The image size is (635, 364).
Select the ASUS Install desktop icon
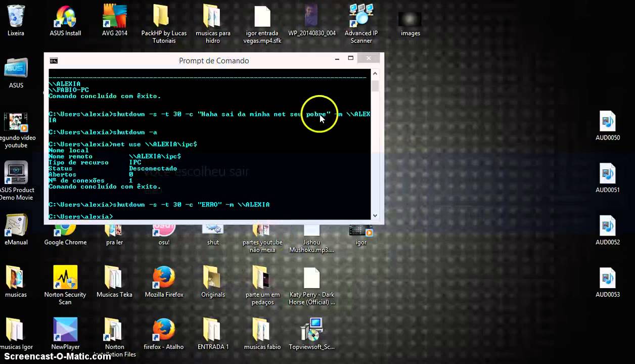pyautogui.click(x=65, y=17)
